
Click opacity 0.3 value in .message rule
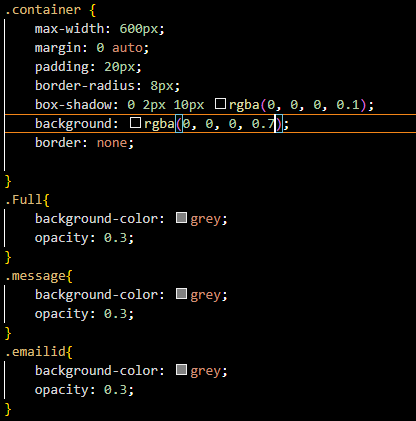pyautogui.click(x=115, y=314)
